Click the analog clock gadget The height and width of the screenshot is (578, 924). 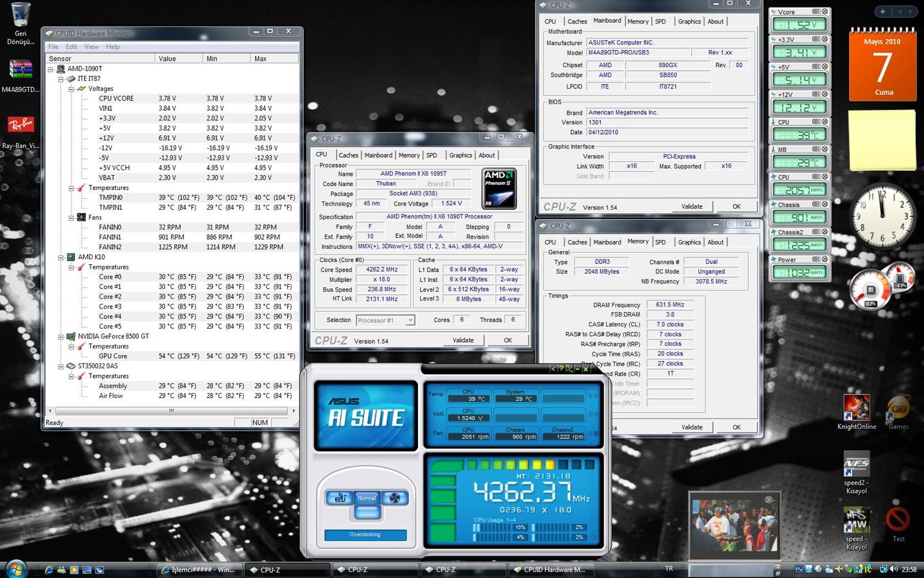click(x=882, y=216)
